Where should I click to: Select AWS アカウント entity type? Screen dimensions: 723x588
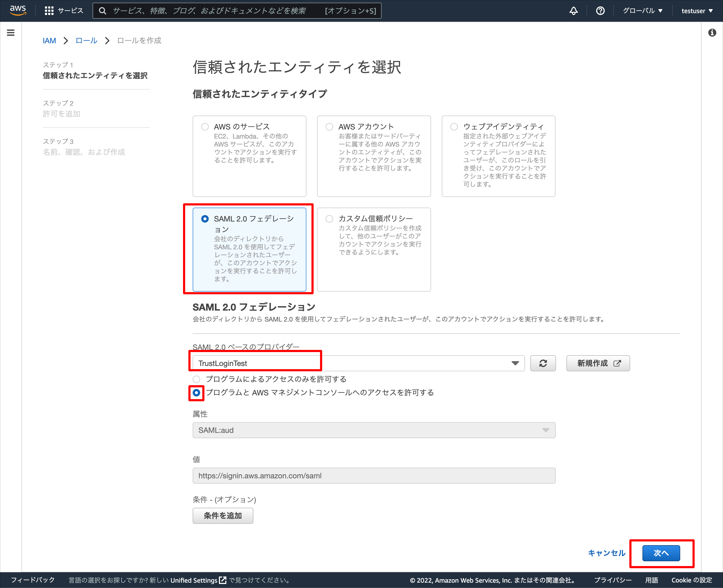374,156
